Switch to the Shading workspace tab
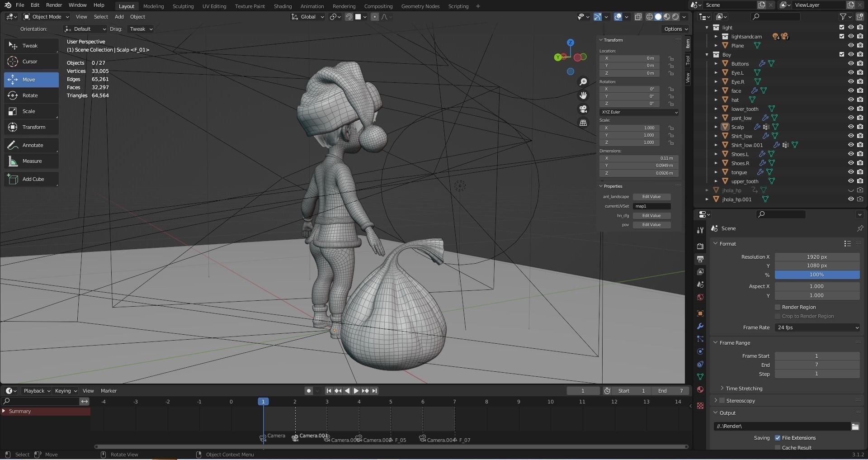Viewport: 868px width, 460px height. [283, 6]
